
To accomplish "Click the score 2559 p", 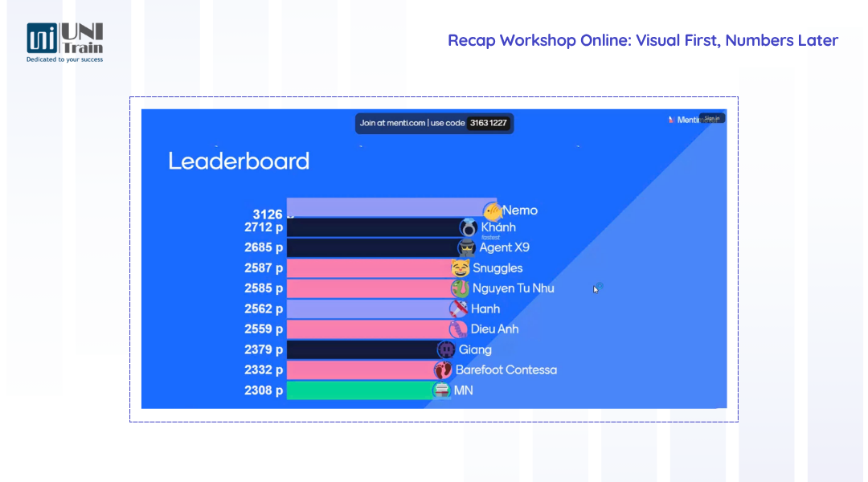I will 264,329.
